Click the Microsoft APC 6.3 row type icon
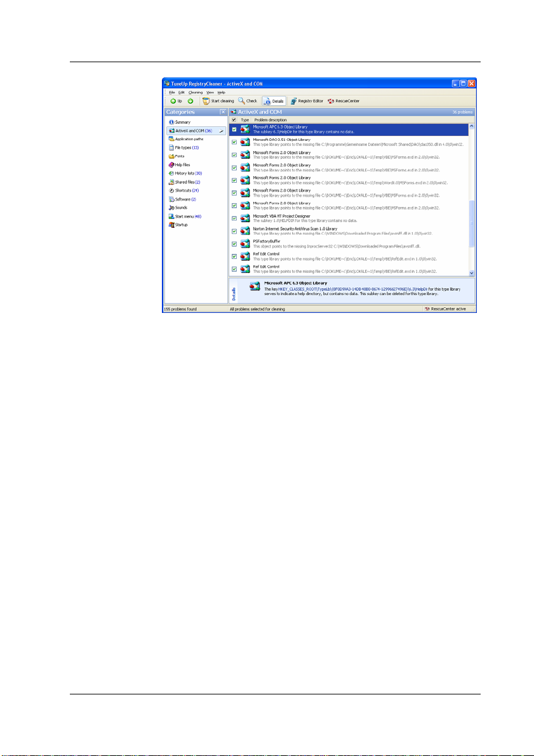 click(x=245, y=129)
